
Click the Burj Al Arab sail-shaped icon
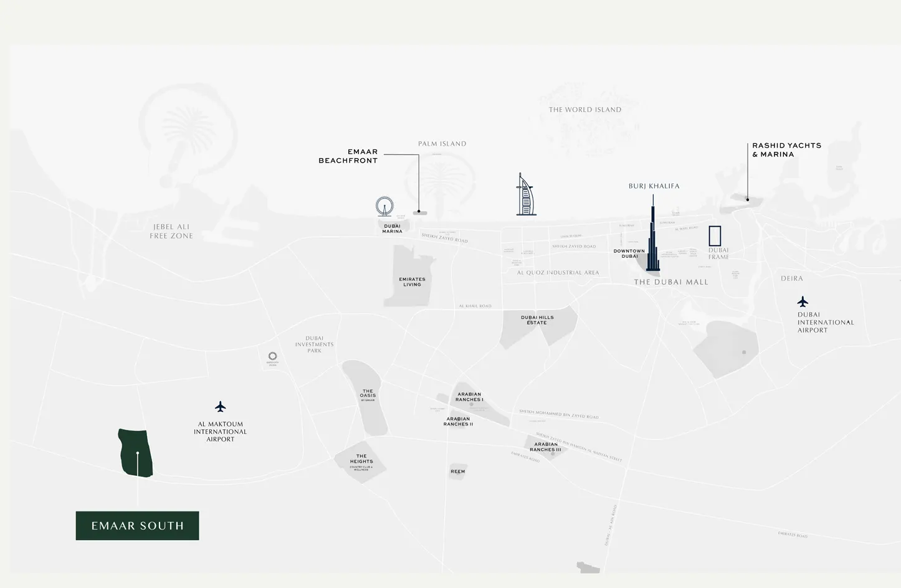[526, 196]
